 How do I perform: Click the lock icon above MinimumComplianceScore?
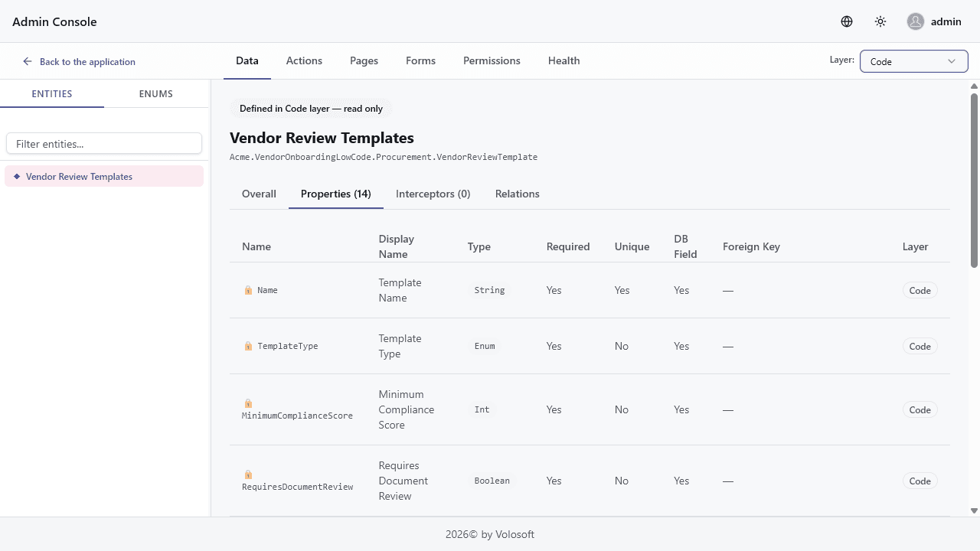[x=248, y=403]
